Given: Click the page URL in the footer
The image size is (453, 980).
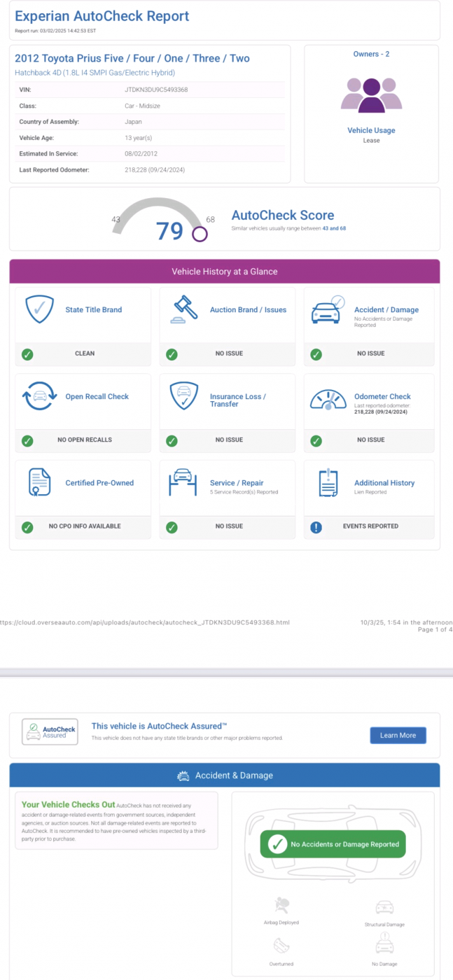Looking at the screenshot, I should pos(144,622).
